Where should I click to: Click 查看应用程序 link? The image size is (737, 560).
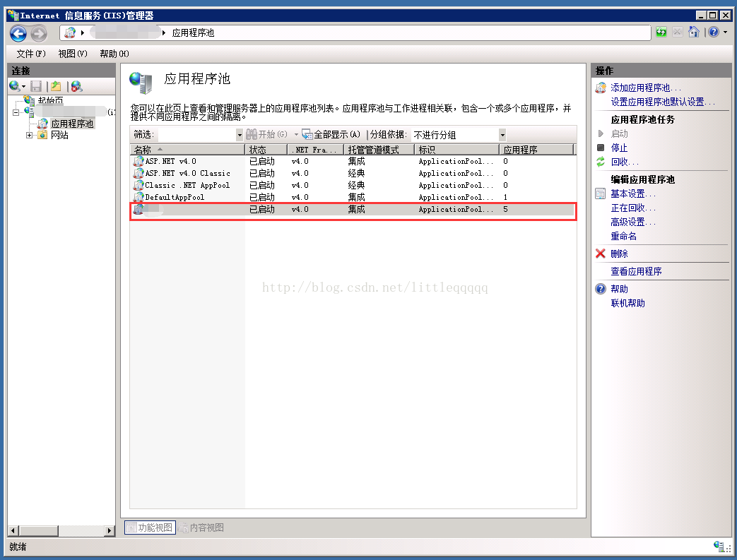[x=636, y=271]
